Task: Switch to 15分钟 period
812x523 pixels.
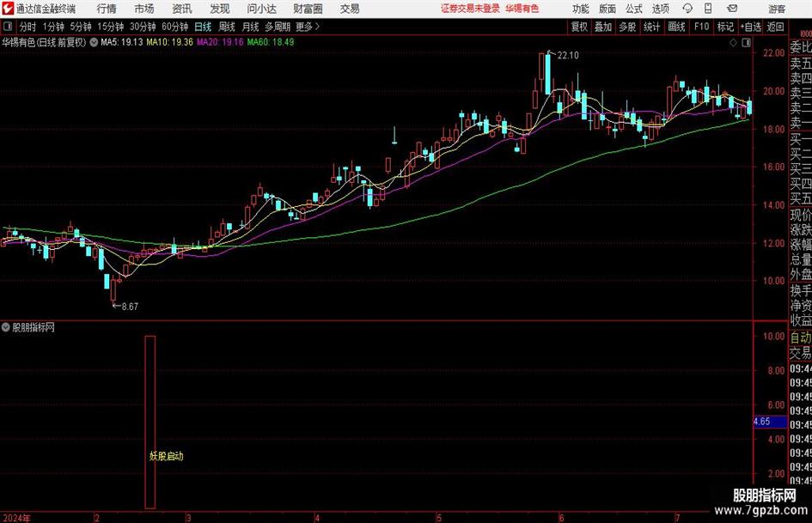Action: click(110, 27)
